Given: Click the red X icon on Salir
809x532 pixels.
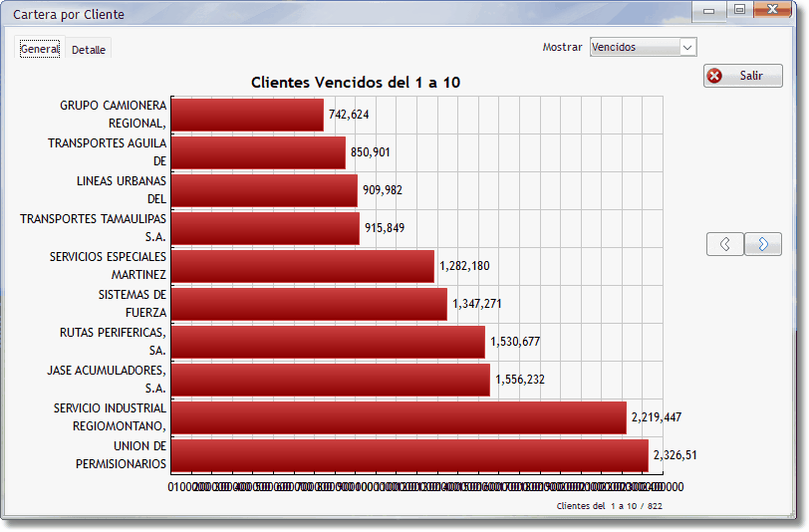Looking at the screenshot, I should [x=714, y=76].
